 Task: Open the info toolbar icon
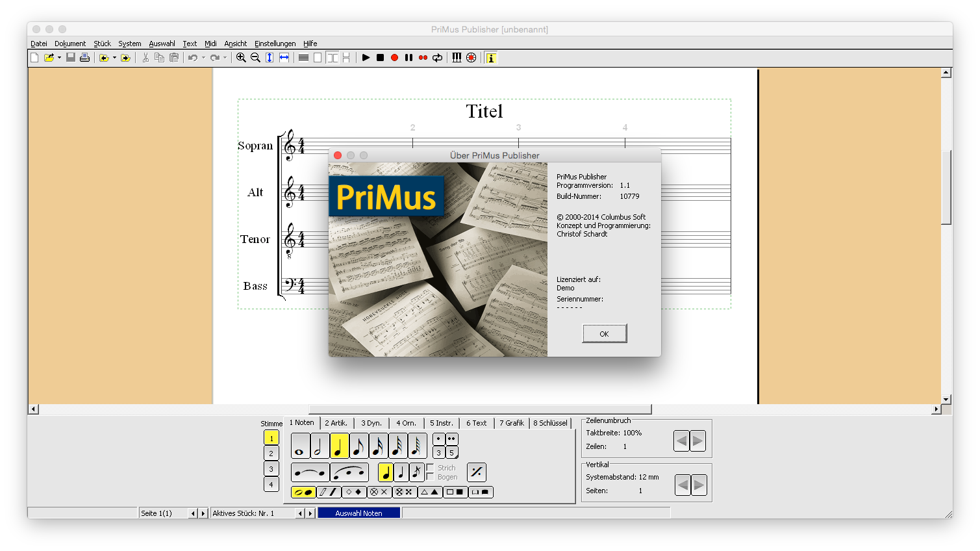tap(491, 58)
